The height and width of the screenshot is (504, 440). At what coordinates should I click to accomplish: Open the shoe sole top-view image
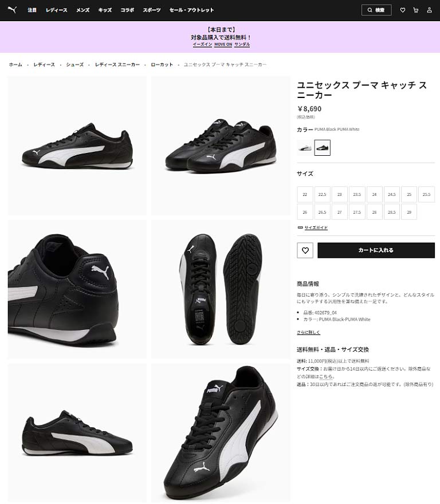221,289
